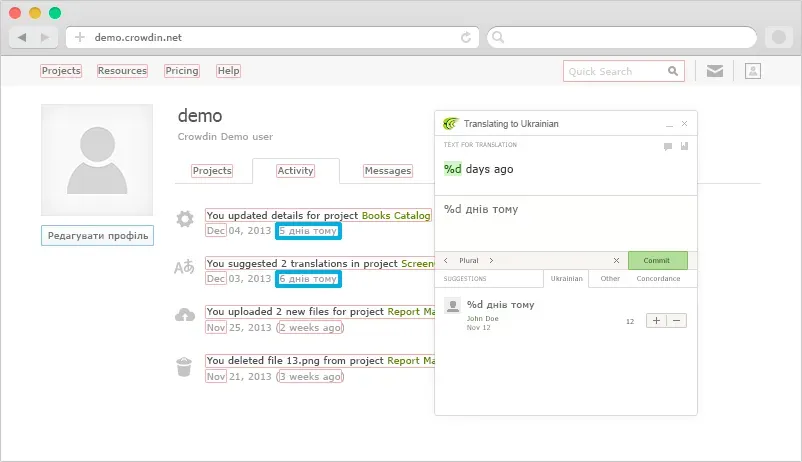Go to previous plural form arrow
Image resolution: width=802 pixels, height=462 pixels.
445,260
